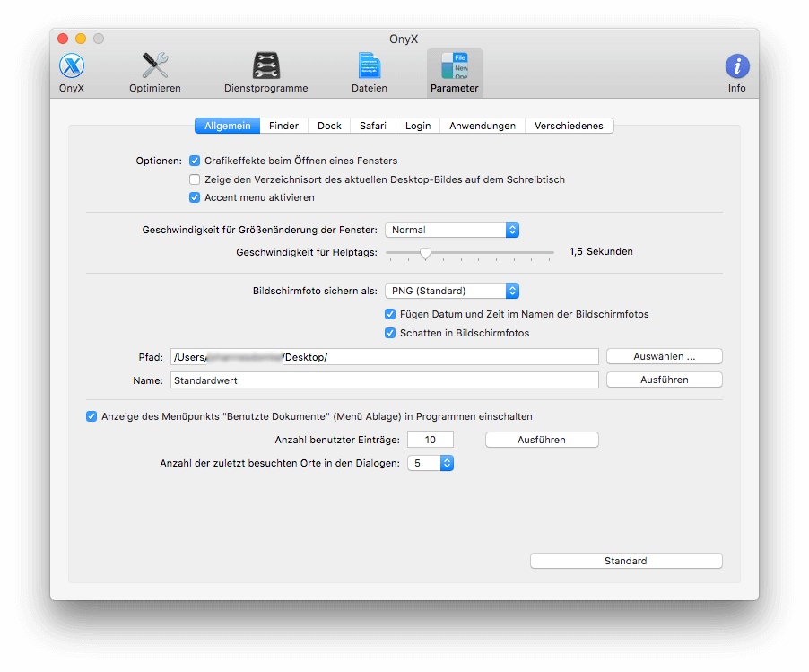Screen dimensions: 809x672
Task: Click the "Optionen:" label
Action: [x=159, y=161]
